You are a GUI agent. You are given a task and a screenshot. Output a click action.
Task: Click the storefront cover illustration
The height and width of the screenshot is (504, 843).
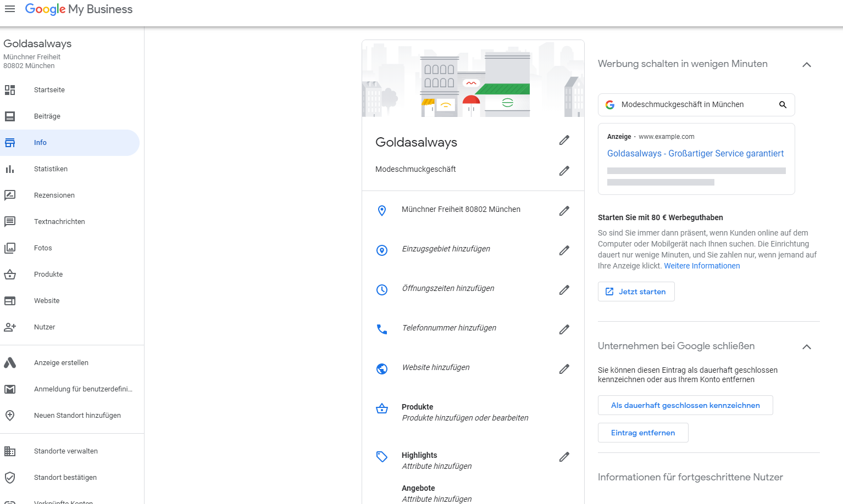(x=473, y=79)
